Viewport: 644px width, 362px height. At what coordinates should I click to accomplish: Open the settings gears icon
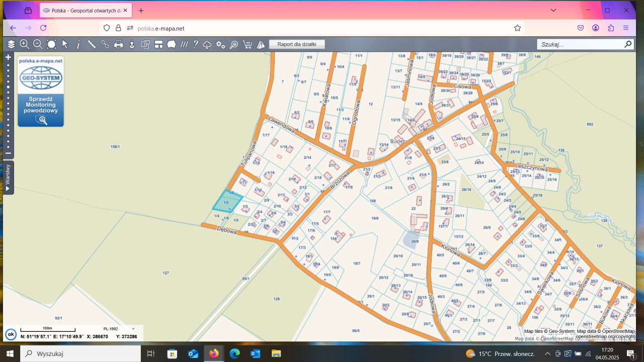[x=220, y=44]
